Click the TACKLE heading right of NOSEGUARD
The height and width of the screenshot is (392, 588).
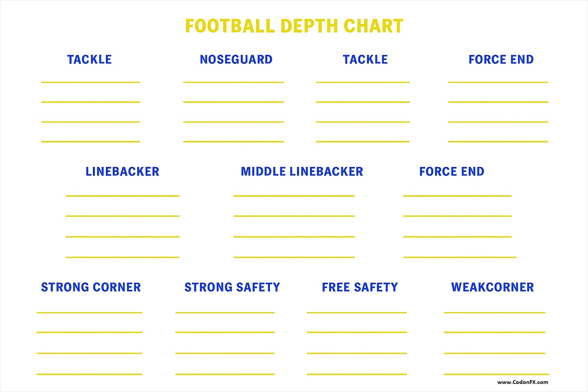point(365,60)
